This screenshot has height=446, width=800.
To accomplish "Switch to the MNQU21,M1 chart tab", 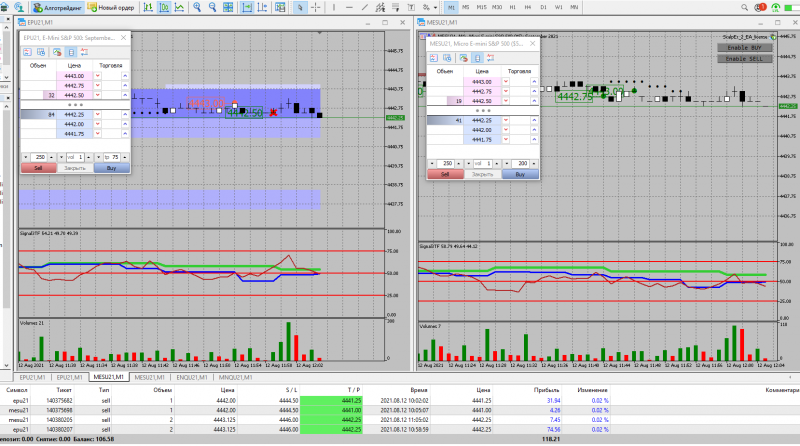I will [x=235, y=378].
